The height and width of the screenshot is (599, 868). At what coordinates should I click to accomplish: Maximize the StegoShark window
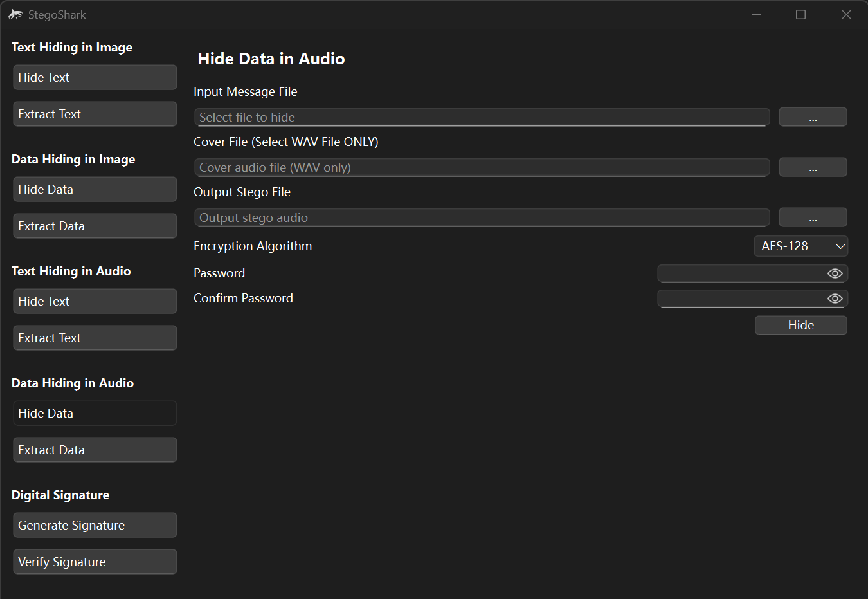(800, 14)
